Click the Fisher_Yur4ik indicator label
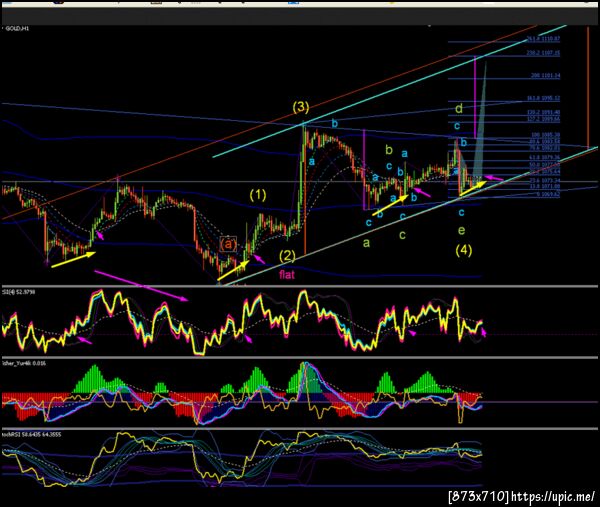Viewport: 600px width, 507px height. [24, 363]
